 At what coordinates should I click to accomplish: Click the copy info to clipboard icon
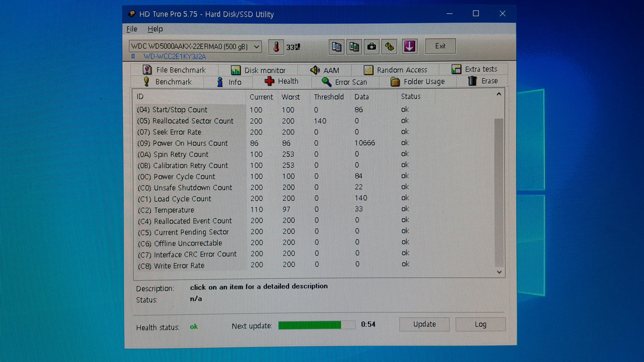coord(336,47)
